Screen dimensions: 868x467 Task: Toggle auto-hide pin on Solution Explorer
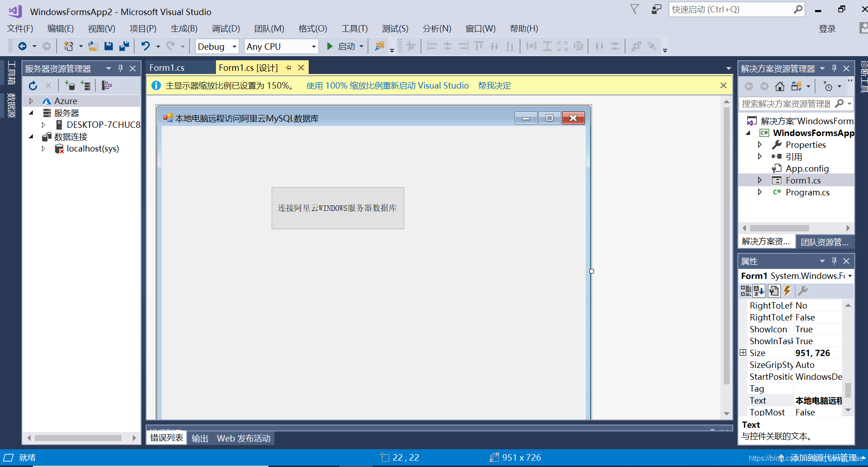pyautogui.click(x=834, y=68)
